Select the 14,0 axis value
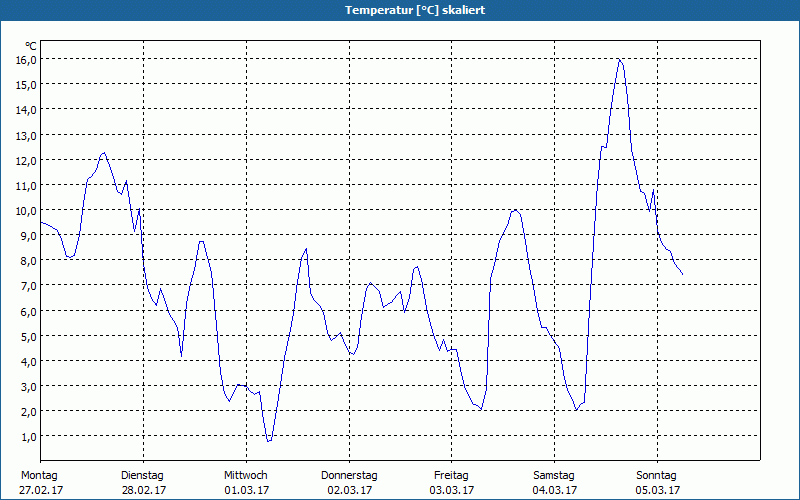800x500 pixels. 27,110
